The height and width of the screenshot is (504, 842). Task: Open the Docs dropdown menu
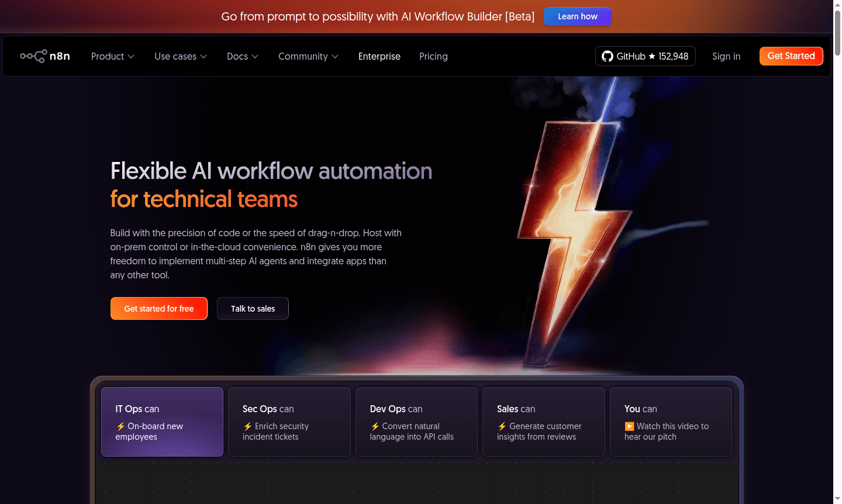(x=242, y=56)
